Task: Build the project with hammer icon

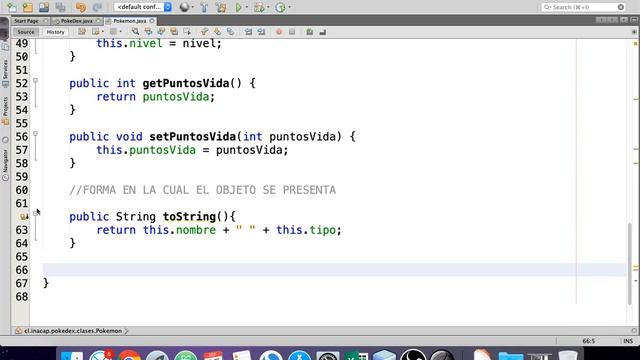Action: click(204, 7)
